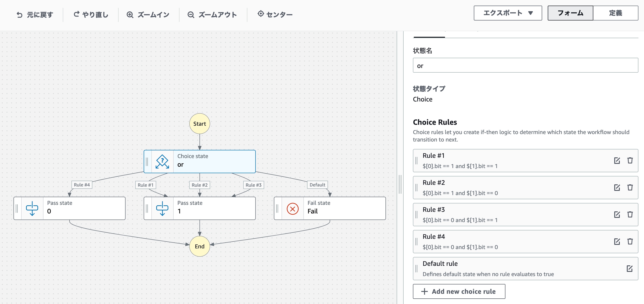Add new choice rule
The height and width of the screenshot is (304, 644).
click(459, 291)
